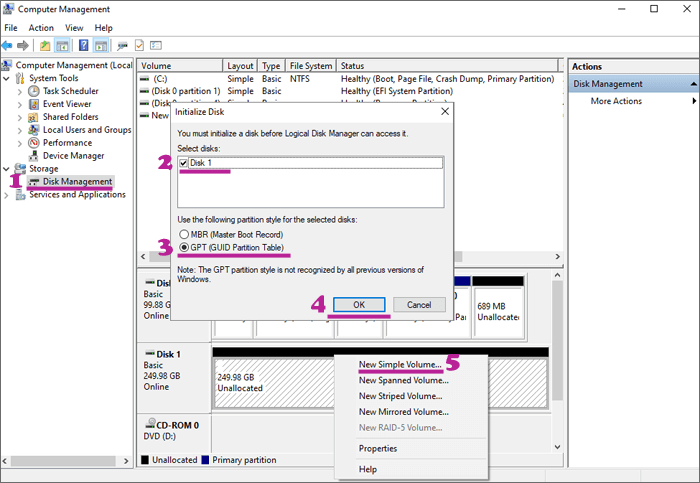Sort by the Layout column header

[240, 66]
